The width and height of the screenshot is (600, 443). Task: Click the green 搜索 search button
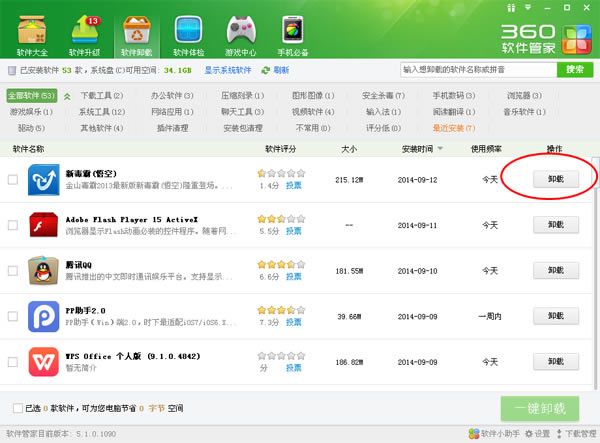[x=575, y=70]
